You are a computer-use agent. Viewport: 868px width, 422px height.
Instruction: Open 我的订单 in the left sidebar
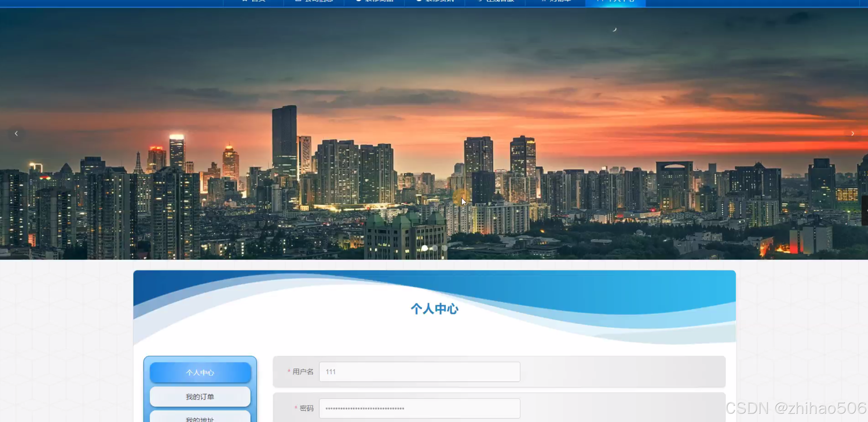[x=200, y=397]
